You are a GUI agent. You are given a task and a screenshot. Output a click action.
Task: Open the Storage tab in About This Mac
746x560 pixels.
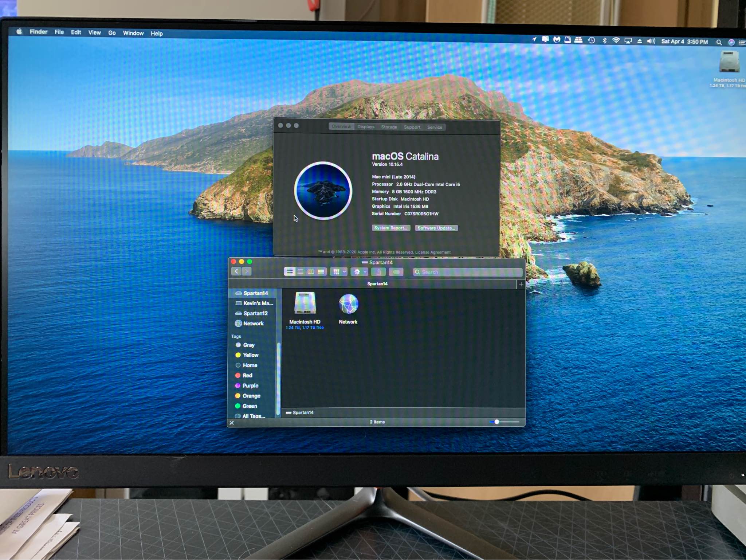pyautogui.click(x=389, y=127)
